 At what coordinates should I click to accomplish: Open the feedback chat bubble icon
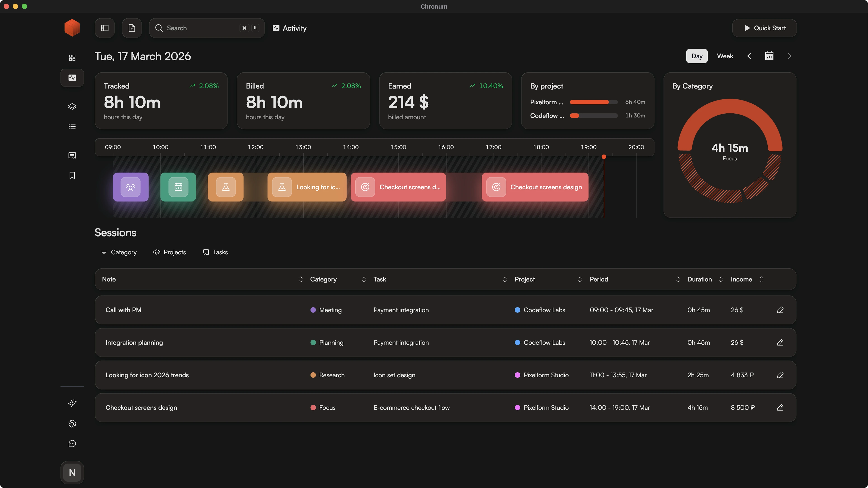[x=72, y=443]
